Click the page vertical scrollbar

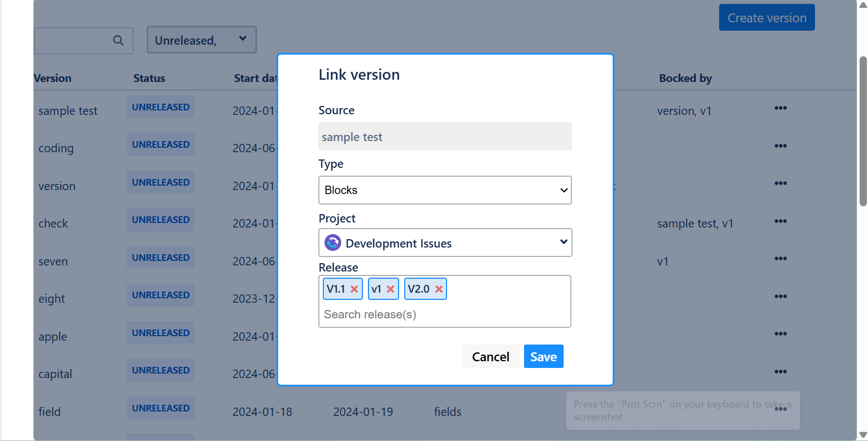[x=863, y=131]
